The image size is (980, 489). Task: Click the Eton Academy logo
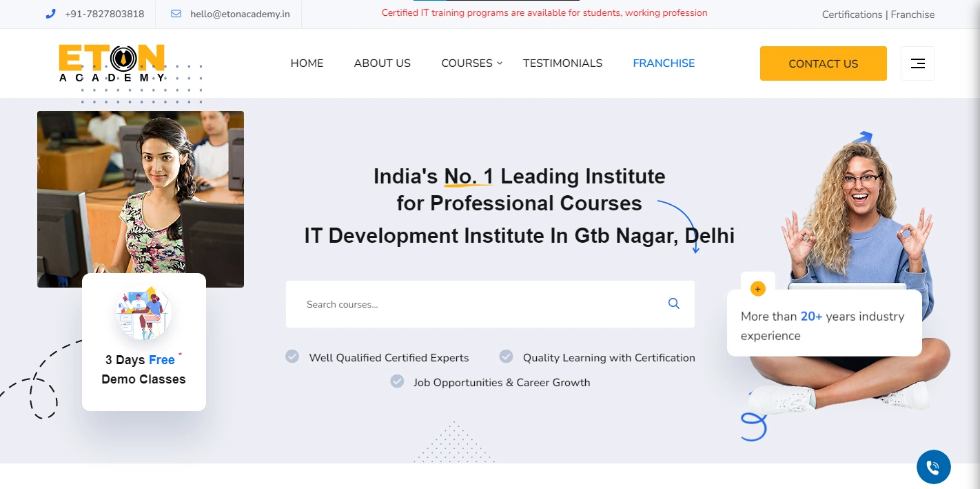[x=112, y=63]
